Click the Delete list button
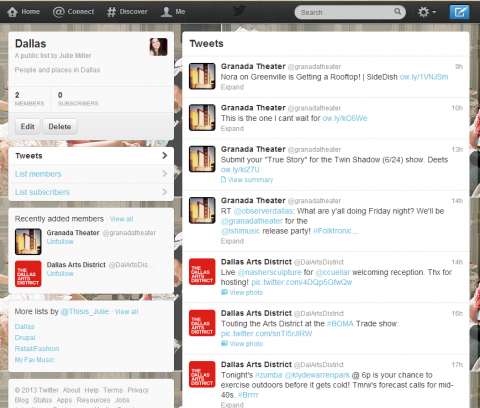The width and height of the screenshot is (480, 408). (60, 127)
